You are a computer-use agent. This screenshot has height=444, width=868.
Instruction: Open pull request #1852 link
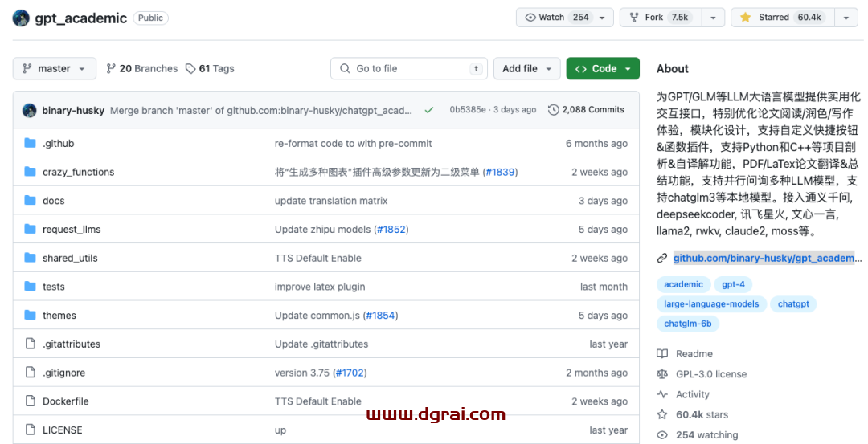(391, 230)
